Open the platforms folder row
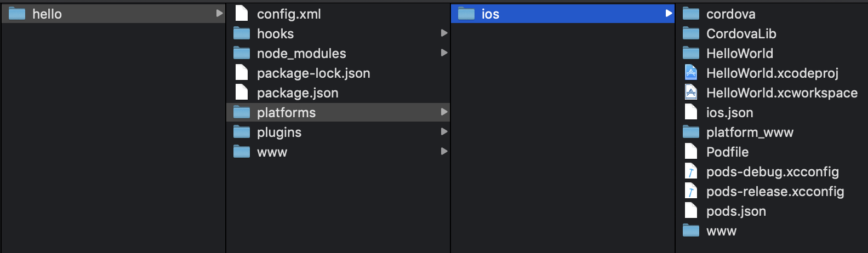Screen dimensions: 868x253 pos(338,112)
